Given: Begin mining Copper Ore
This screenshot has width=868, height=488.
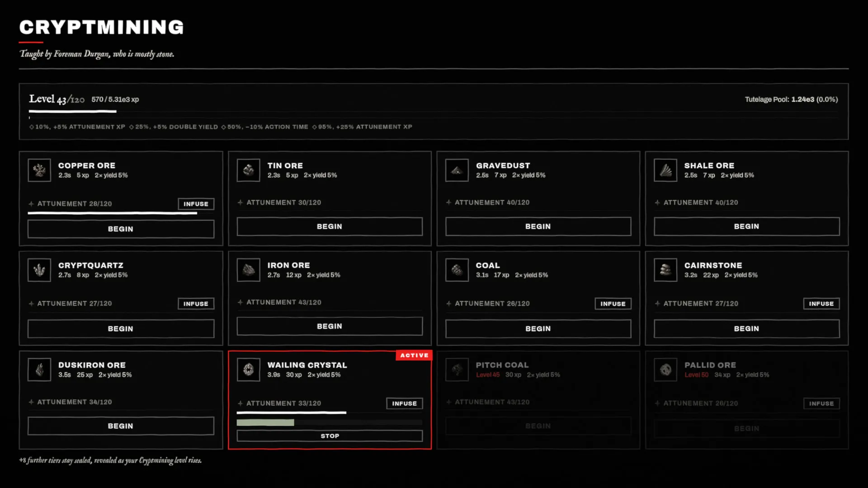Looking at the screenshot, I should [121, 229].
